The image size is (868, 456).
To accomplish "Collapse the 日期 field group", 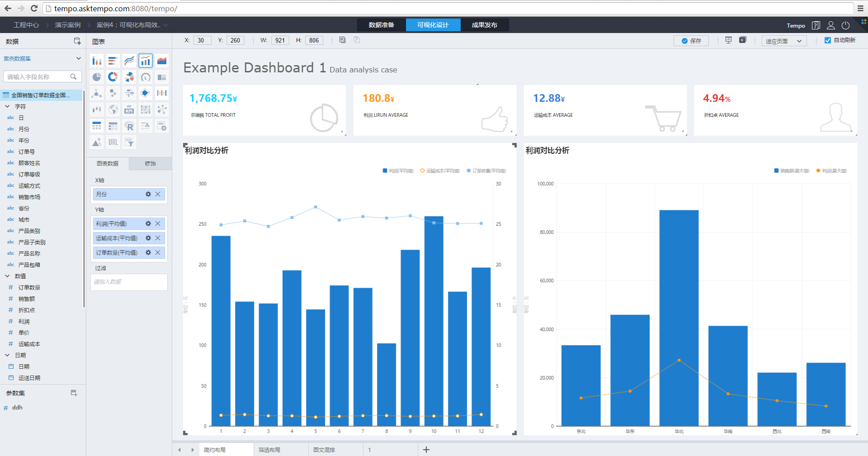I will pyautogui.click(x=7, y=355).
